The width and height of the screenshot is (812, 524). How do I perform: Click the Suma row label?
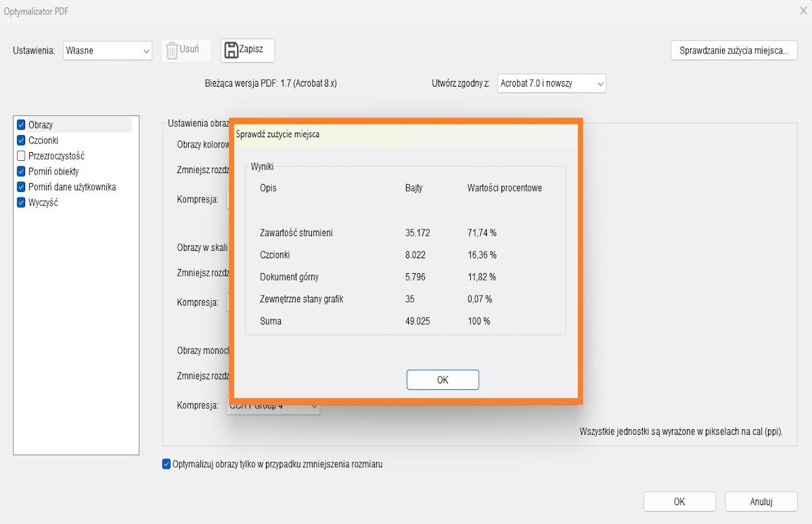(271, 320)
